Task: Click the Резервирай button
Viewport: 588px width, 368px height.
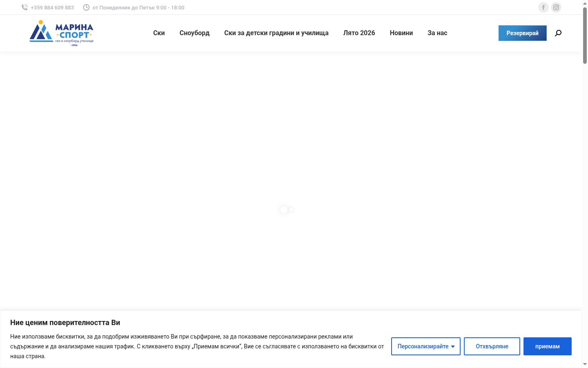Action: coord(523,33)
